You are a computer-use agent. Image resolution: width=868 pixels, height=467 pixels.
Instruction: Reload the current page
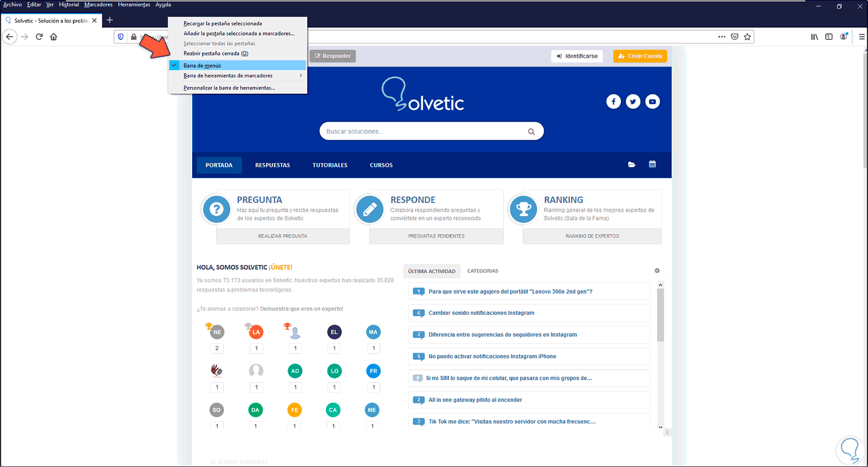coord(39,36)
